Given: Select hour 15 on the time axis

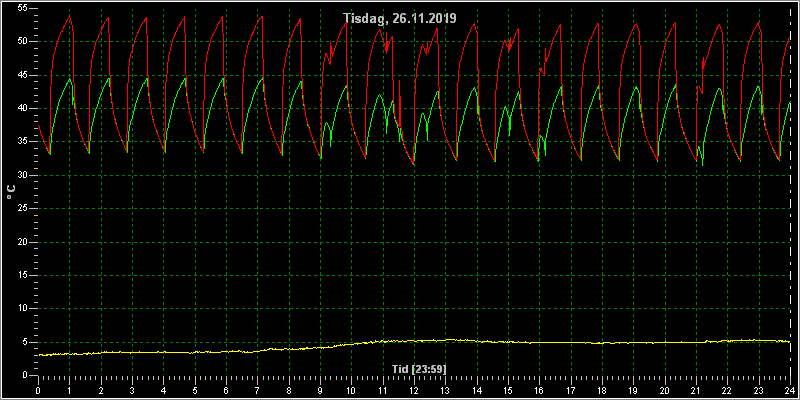Looking at the screenshot, I should click(x=508, y=391).
